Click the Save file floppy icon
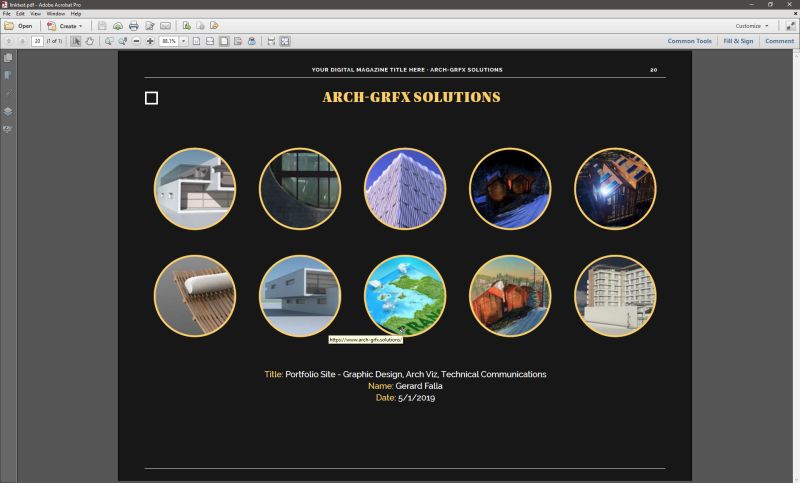This screenshot has height=483, width=800. coord(102,26)
